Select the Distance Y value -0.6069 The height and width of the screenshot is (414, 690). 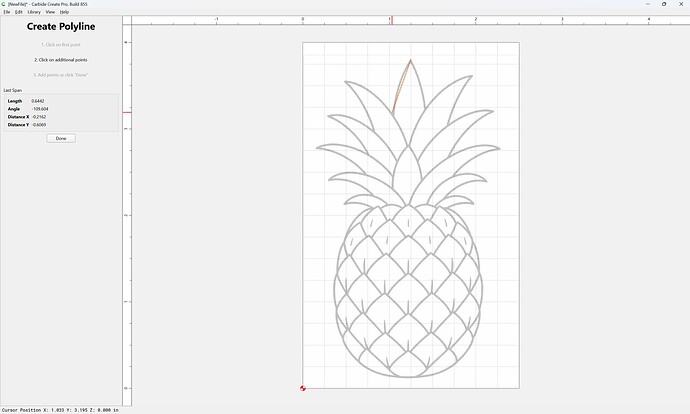tap(39, 125)
